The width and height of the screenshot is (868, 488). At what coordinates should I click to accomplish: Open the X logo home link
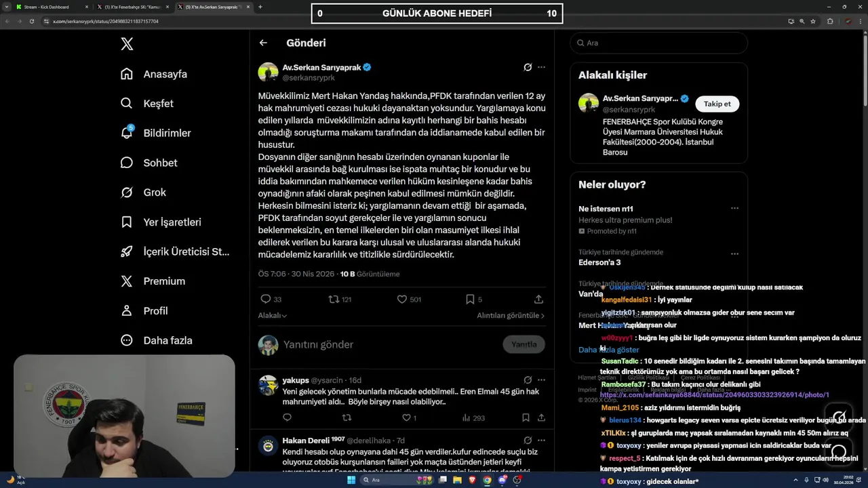click(x=127, y=44)
